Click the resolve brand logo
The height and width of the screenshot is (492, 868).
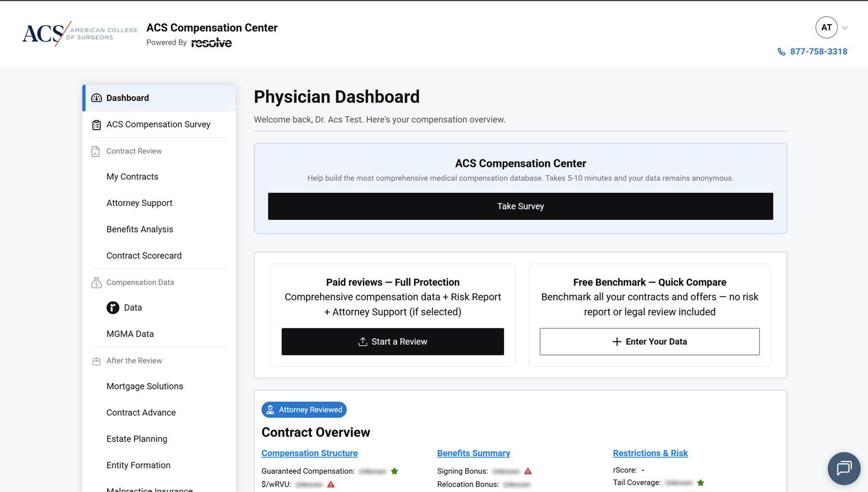tap(211, 43)
